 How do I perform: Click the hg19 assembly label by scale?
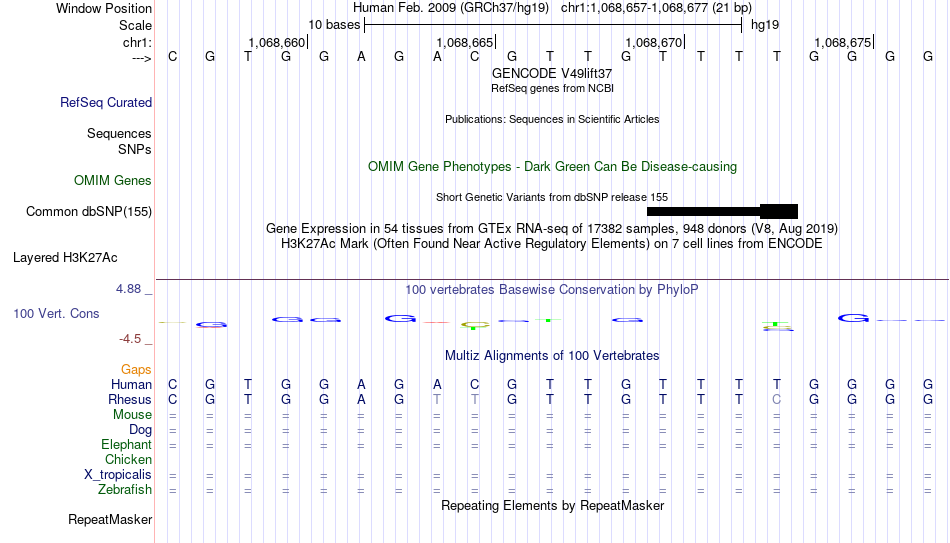[x=765, y=25]
